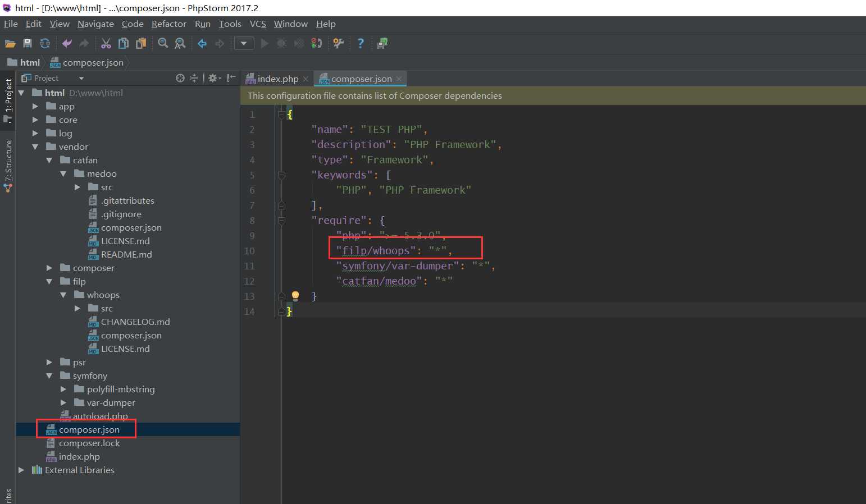Click the yellow intention lightbulb
The image size is (866, 504).
pyautogui.click(x=295, y=296)
